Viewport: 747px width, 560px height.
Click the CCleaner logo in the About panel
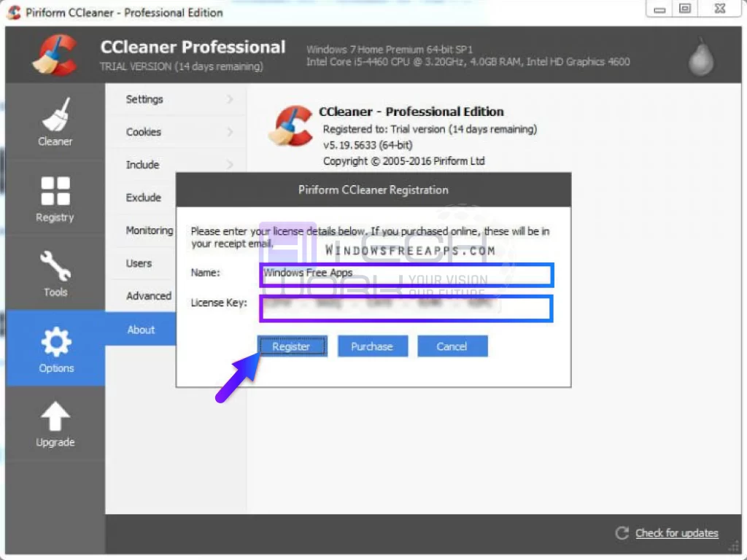(x=290, y=125)
